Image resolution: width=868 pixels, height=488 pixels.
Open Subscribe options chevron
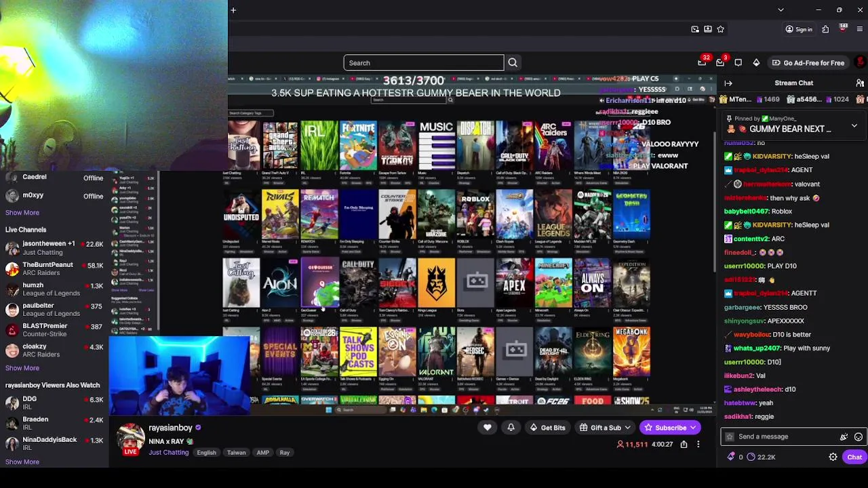694,428
